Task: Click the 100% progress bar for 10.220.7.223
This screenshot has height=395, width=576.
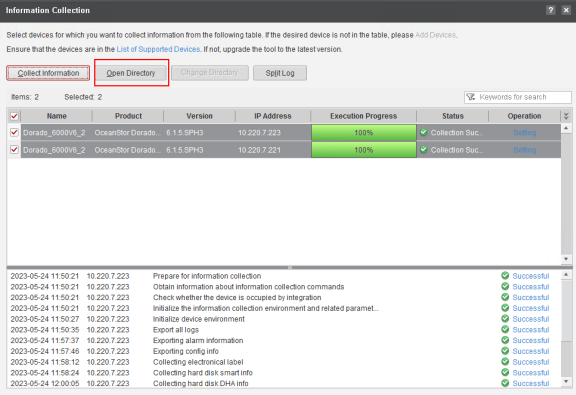Action: pyautogui.click(x=364, y=132)
